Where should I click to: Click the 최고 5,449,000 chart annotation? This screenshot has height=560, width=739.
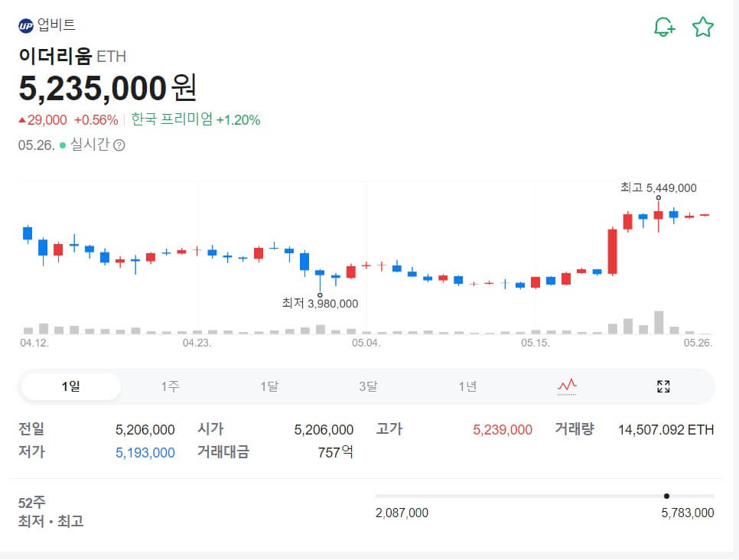659,187
